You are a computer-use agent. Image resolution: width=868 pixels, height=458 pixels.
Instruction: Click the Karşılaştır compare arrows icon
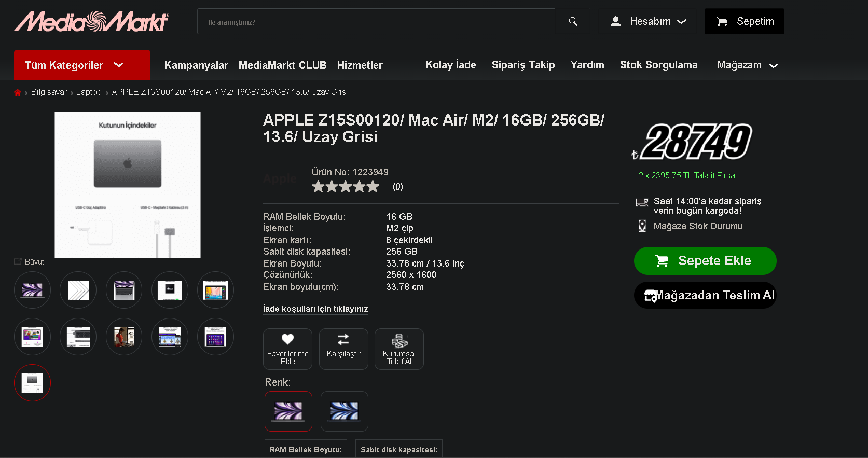pyautogui.click(x=343, y=339)
